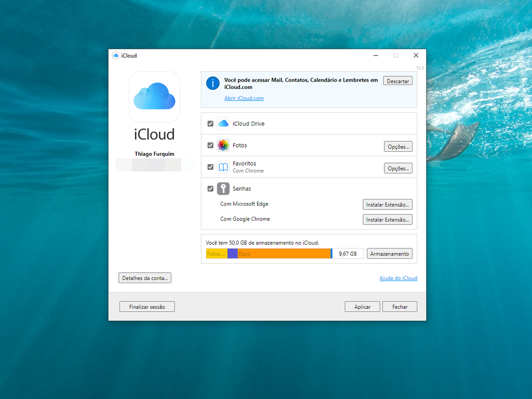Image resolution: width=532 pixels, height=399 pixels.
Task: Dismiss the banner with Descartar
Action: click(x=397, y=81)
